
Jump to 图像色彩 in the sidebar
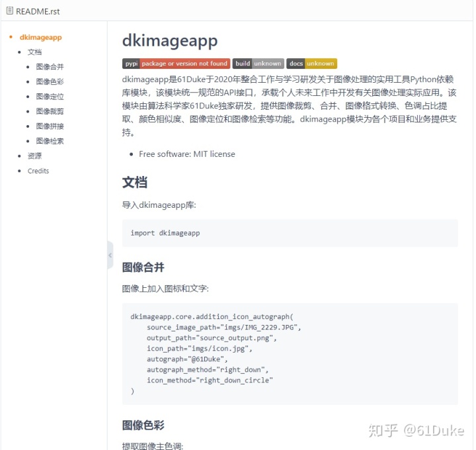(x=50, y=82)
